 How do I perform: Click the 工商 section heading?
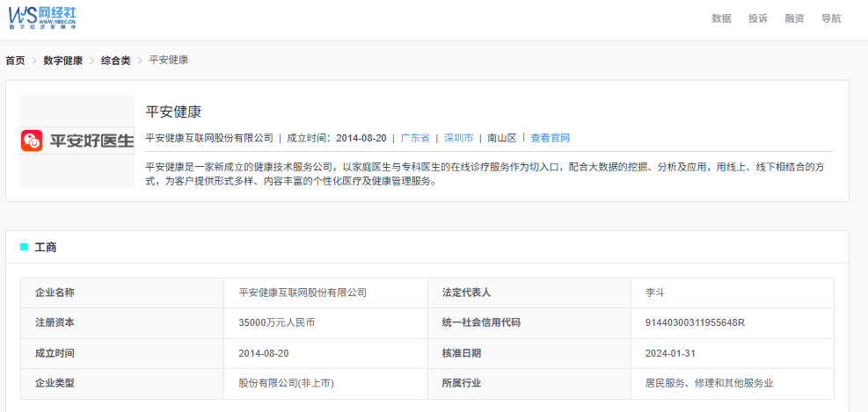point(46,248)
